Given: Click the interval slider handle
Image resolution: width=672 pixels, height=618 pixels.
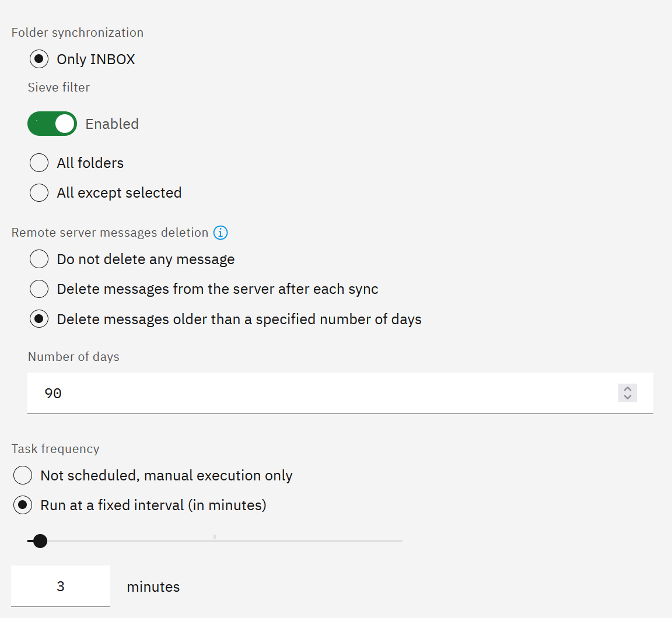Looking at the screenshot, I should (x=40, y=541).
